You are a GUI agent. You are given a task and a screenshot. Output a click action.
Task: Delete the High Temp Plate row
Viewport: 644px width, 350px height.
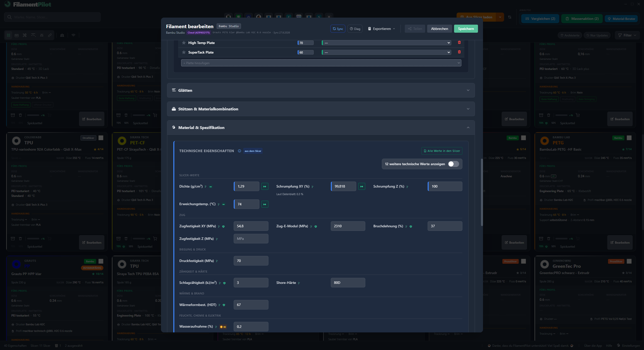[x=459, y=42]
